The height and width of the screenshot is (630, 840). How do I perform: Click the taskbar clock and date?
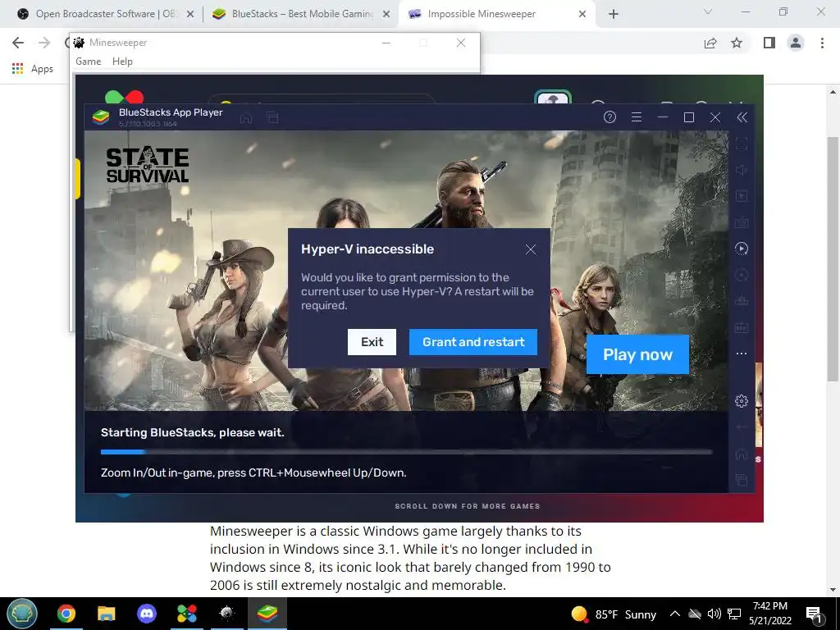click(770, 614)
